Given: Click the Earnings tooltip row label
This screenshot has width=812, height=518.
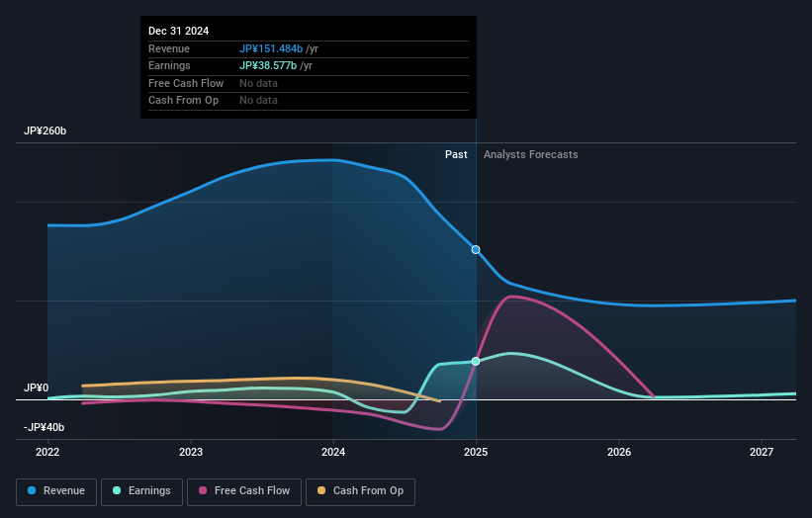Looking at the screenshot, I should pyautogui.click(x=169, y=65).
